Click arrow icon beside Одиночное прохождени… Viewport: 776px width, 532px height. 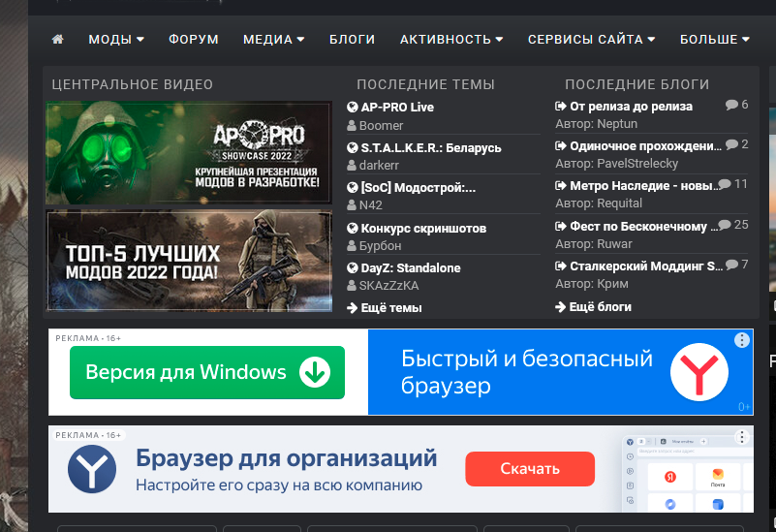(x=561, y=146)
